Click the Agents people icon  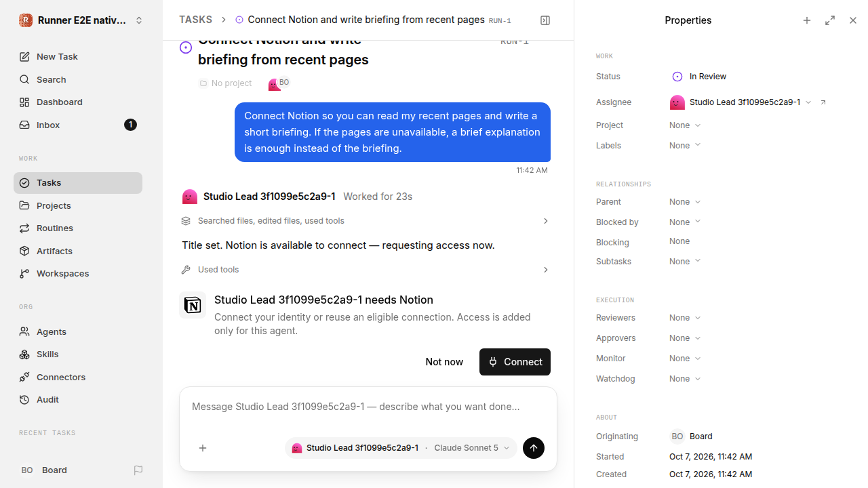point(24,331)
